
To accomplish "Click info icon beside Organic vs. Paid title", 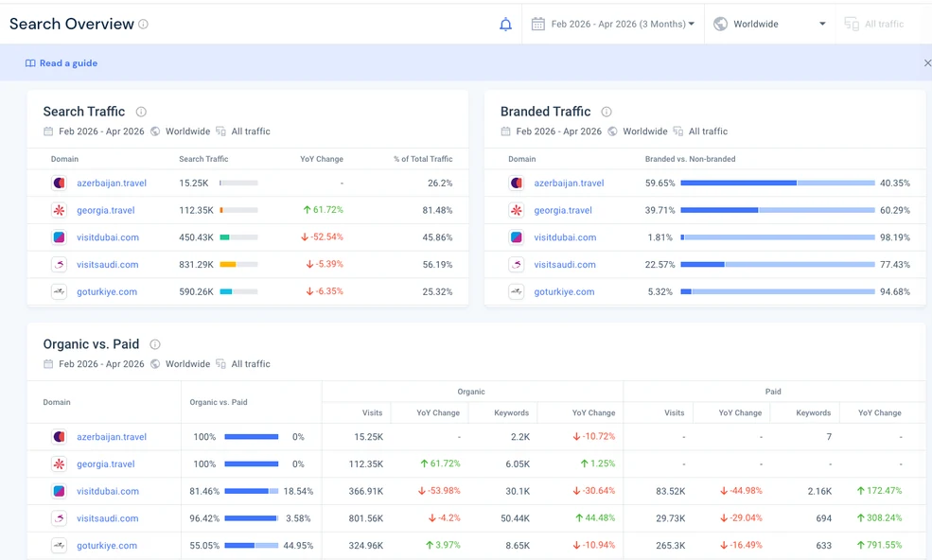I will click(155, 344).
